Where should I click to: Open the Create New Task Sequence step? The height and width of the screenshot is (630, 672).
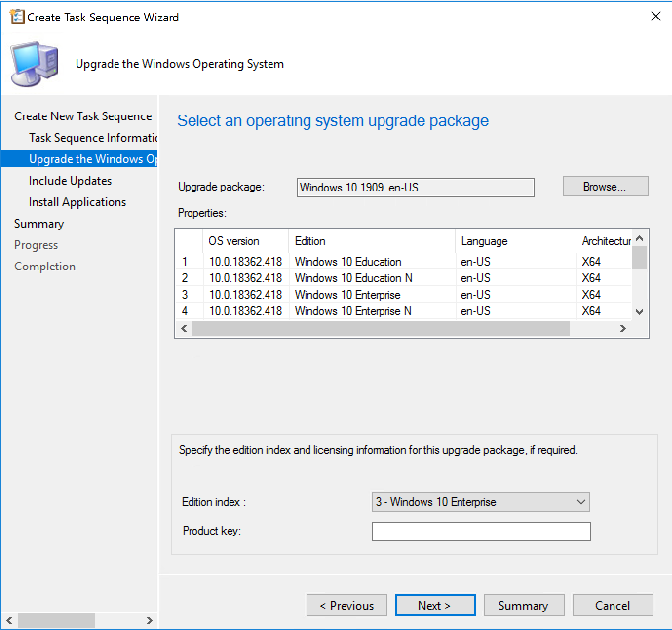click(x=83, y=116)
